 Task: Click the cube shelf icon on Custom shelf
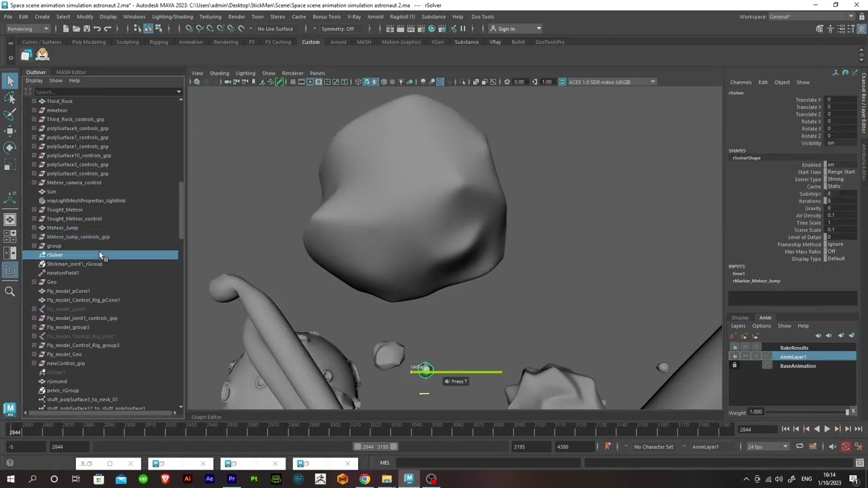[x=26, y=55]
